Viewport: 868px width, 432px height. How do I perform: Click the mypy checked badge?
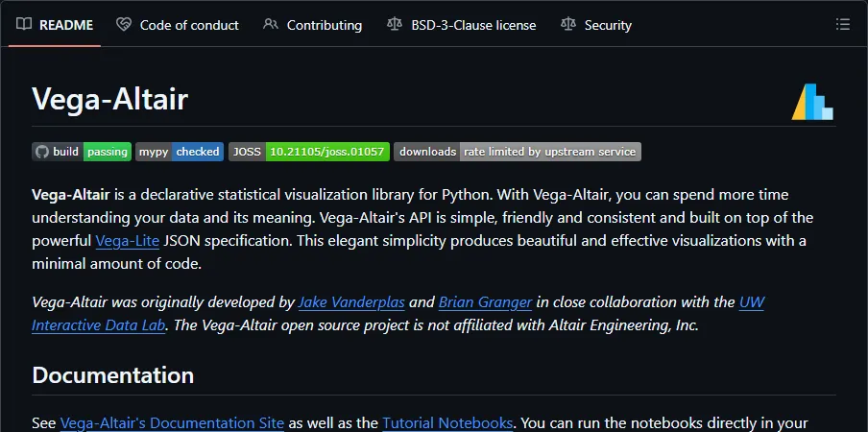(x=180, y=152)
